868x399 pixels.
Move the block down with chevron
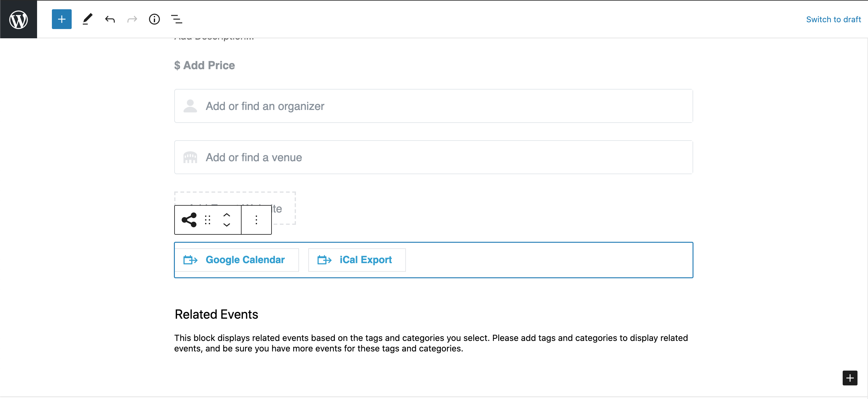tap(227, 225)
